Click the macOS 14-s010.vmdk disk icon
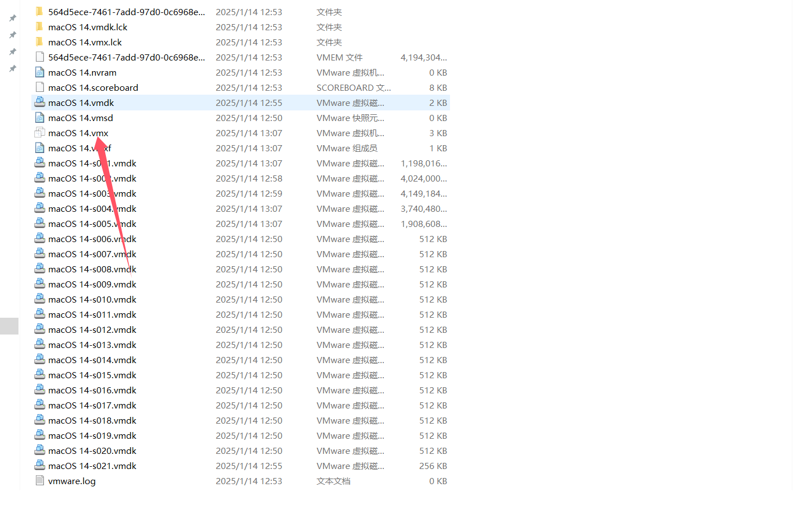 click(39, 299)
